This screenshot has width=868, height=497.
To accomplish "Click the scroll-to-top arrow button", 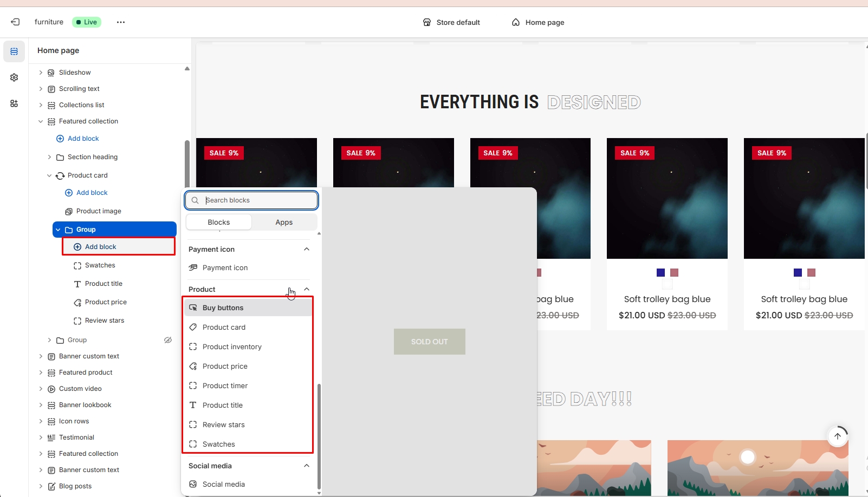I will (x=837, y=436).
